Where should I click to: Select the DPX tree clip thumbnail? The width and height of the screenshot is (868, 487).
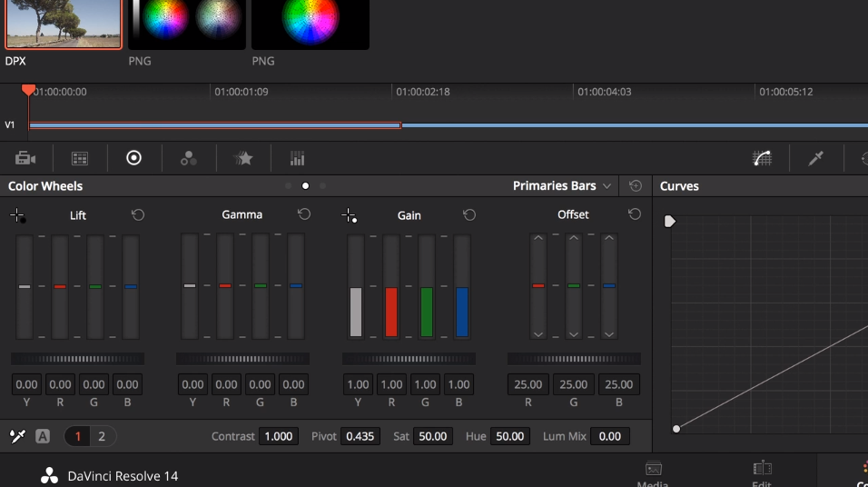[64, 24]
